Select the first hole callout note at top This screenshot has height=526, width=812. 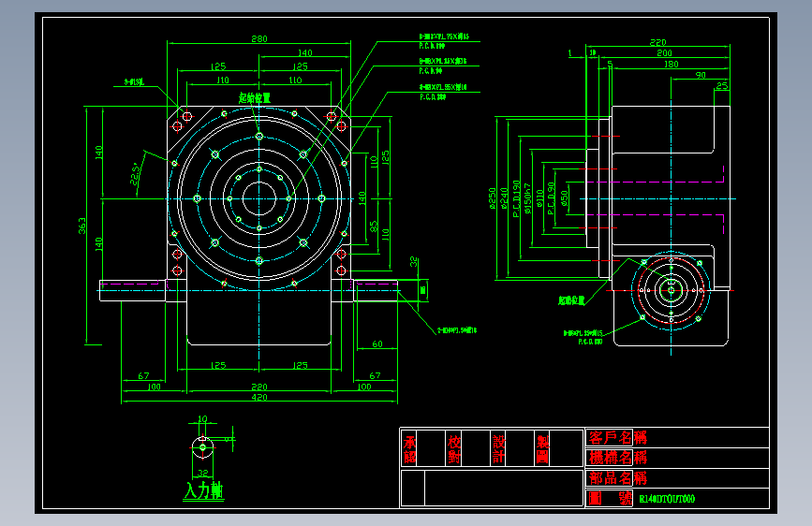[x=444, y=41]
